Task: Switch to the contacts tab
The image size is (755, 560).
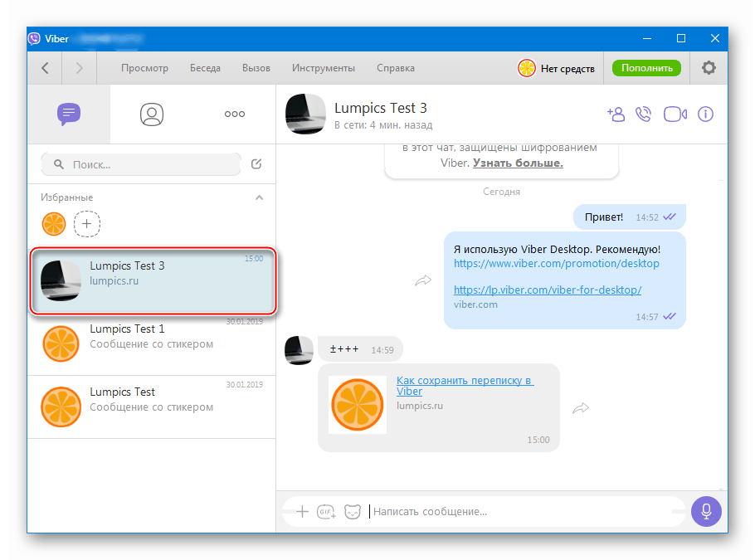Action: (x=152, y=114)
